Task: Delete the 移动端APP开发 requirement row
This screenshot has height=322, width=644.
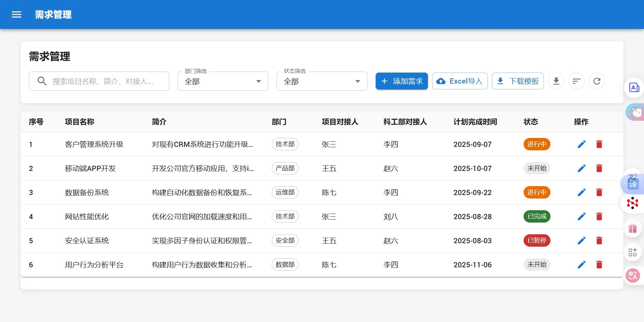Action: click(599, 169)
